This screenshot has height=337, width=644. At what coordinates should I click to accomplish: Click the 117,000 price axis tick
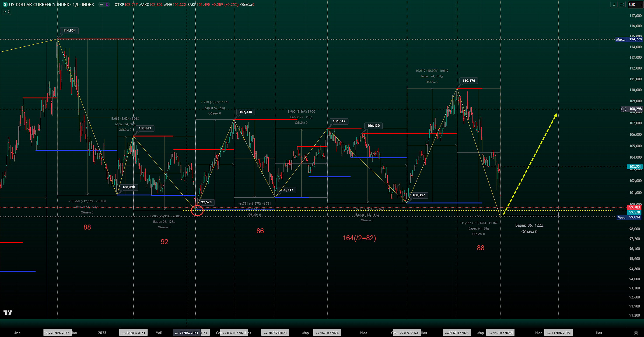pyautogui.click(x=635, y=16)
